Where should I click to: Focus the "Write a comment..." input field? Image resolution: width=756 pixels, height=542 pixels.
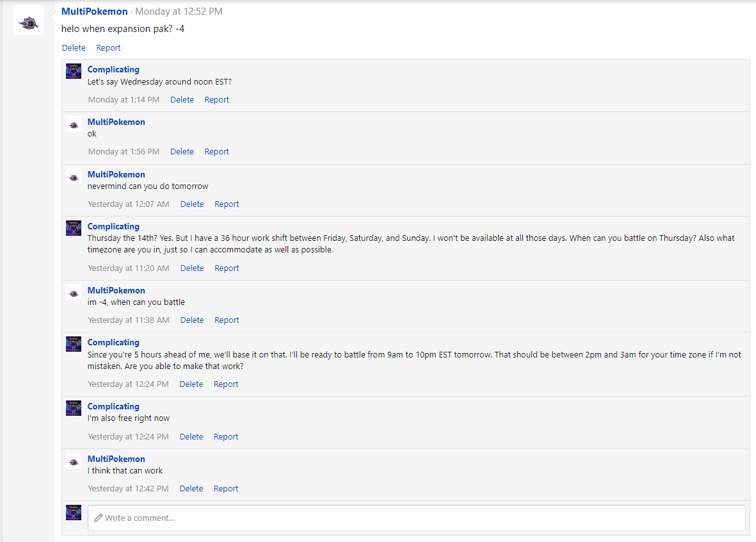416,518
